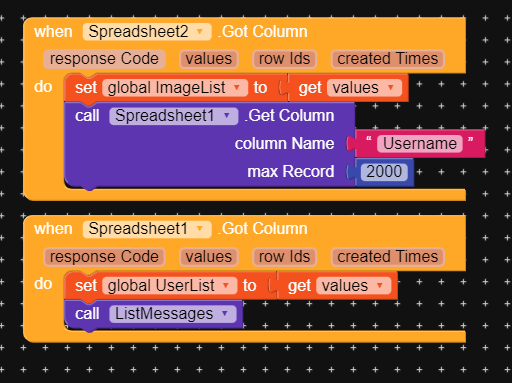Click the Username text field

click(420, 144)
